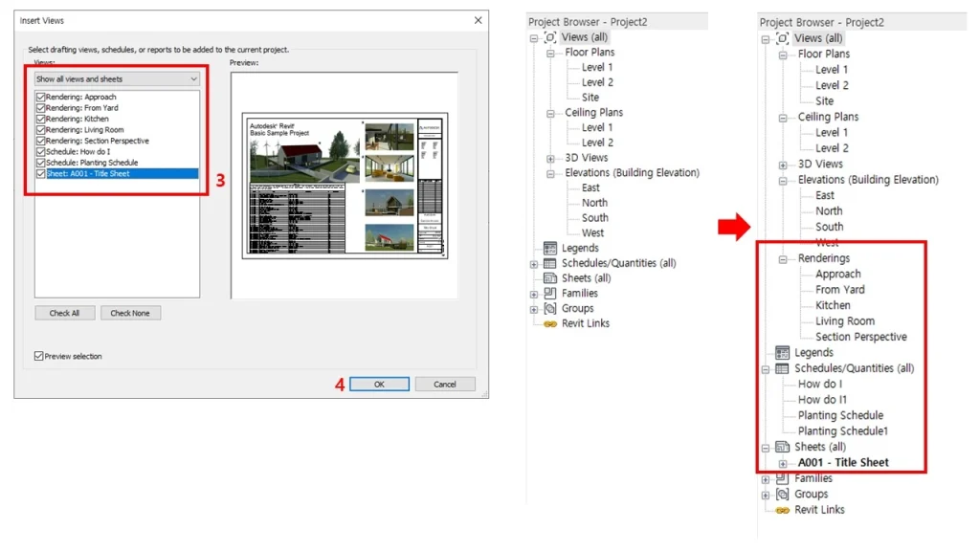Uncheck Rendering: Kitchen checkbox
The width and height of the screenshot is (980, 551).
click(x=40, y=119)
